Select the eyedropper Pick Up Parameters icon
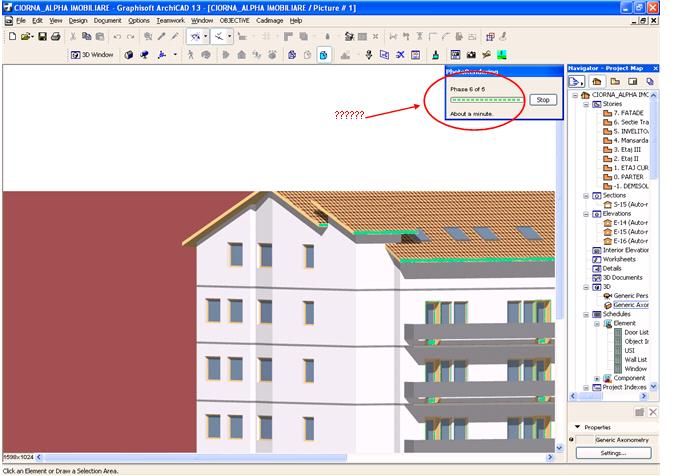Screen dimensions: 678x476 click(161, 37)
